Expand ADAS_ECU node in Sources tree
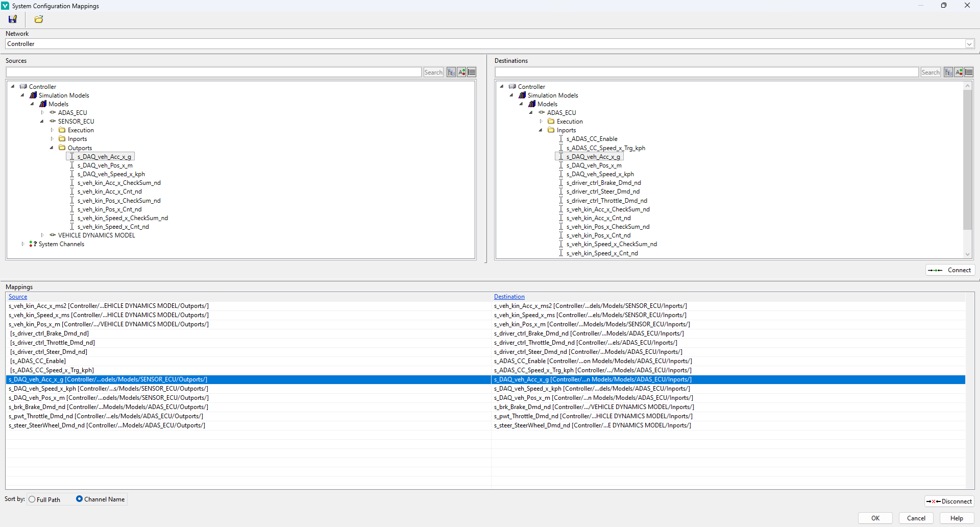This screenshot has height=527, width=980. [42, 112]
